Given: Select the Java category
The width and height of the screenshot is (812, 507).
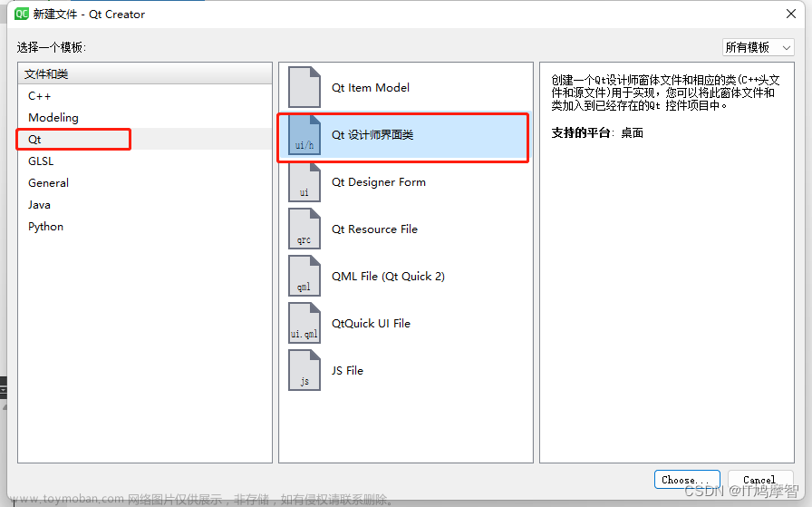Looking at the screenshot, I should tap(145, 205).
